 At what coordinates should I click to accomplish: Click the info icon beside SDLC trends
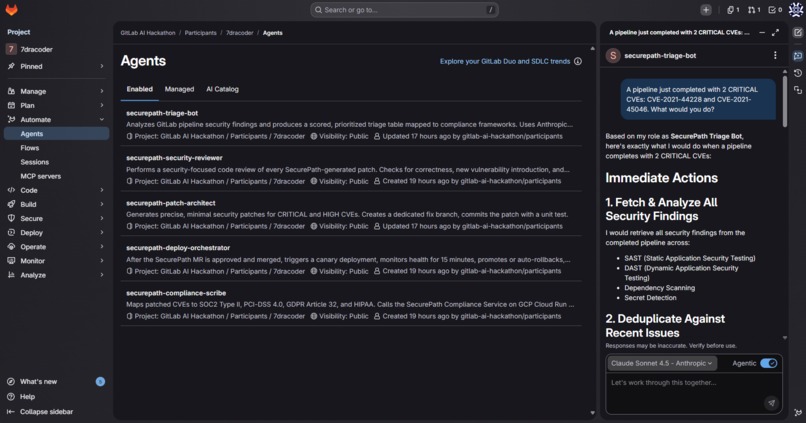578,61
